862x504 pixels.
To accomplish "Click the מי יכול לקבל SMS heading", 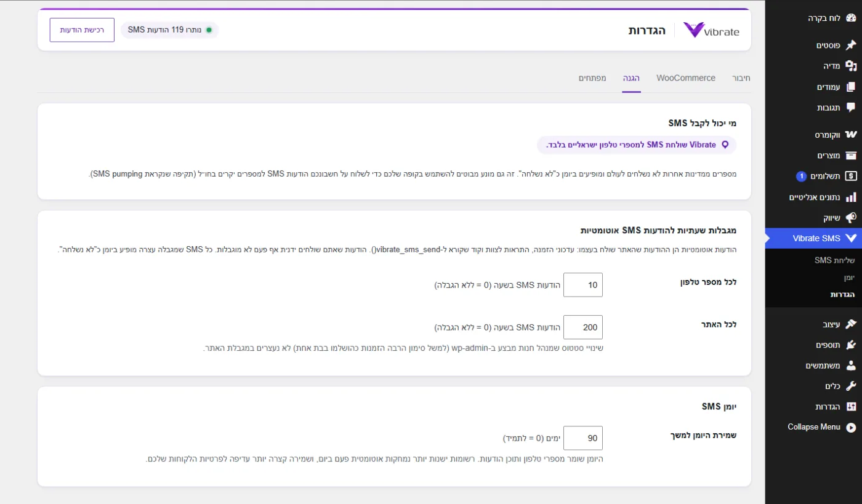I will [703, 123].
